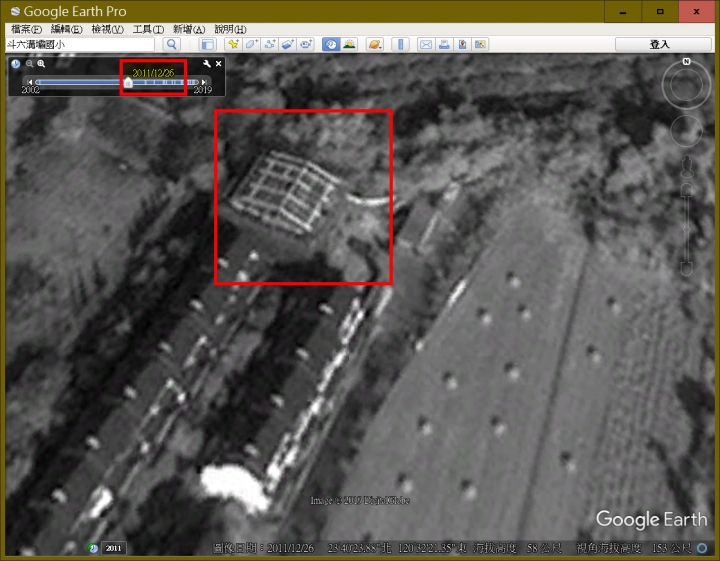Click the N on the compass ring
This screenshot has height=561, width=720.
(686, 62)
